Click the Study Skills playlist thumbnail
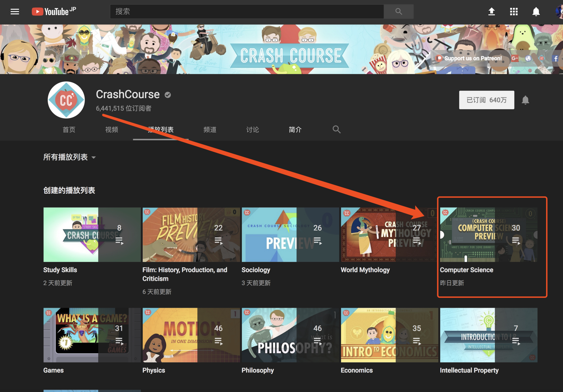The image size is (563, 392). pyautogui.click(x=92, y=235)
